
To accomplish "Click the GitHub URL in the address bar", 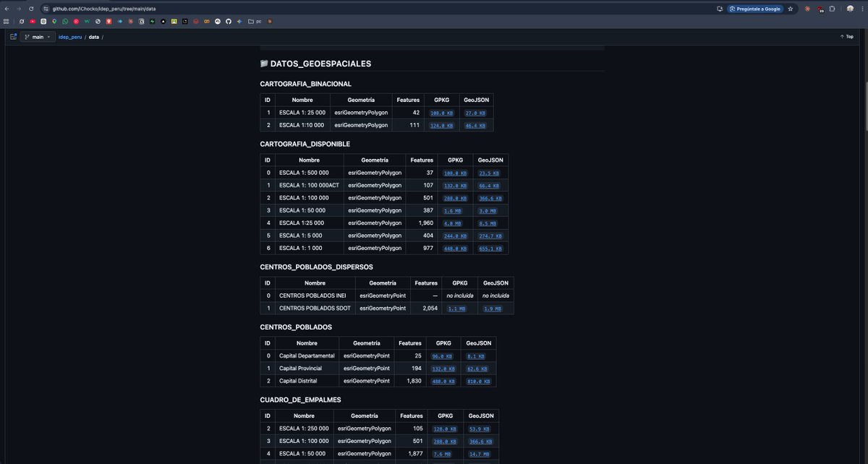I will tap(103, 9).
